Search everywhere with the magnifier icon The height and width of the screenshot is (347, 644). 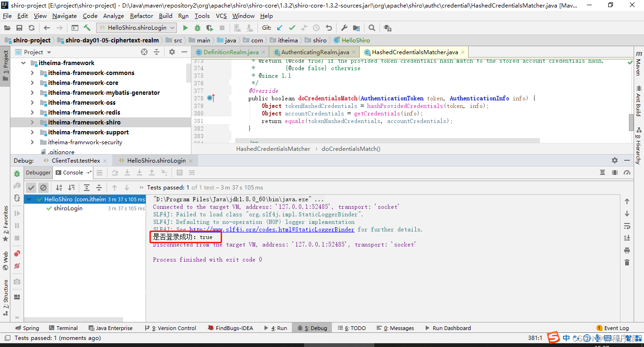coord(372,28)
